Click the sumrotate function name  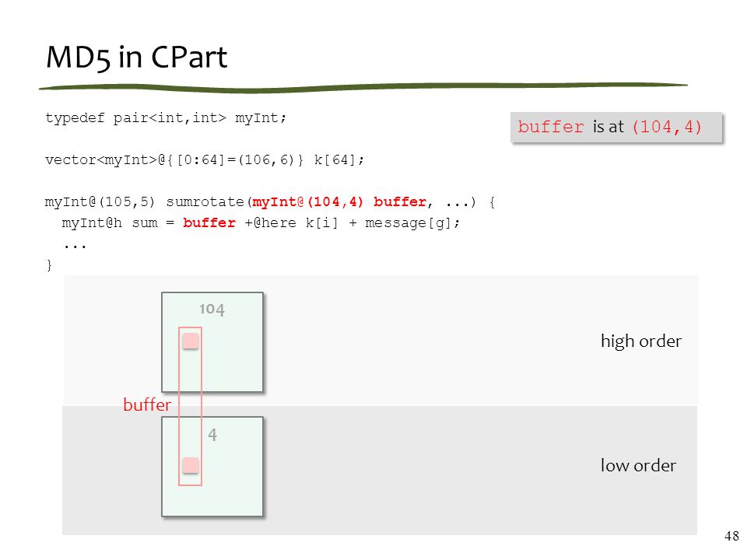tap(205, 202)
